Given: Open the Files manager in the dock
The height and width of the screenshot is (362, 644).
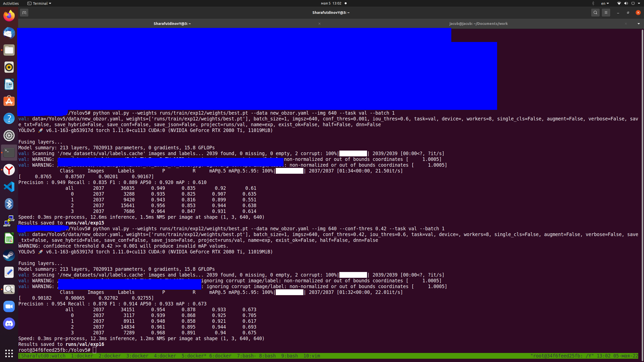Looking at the screenshot, I should coord(9,50).
